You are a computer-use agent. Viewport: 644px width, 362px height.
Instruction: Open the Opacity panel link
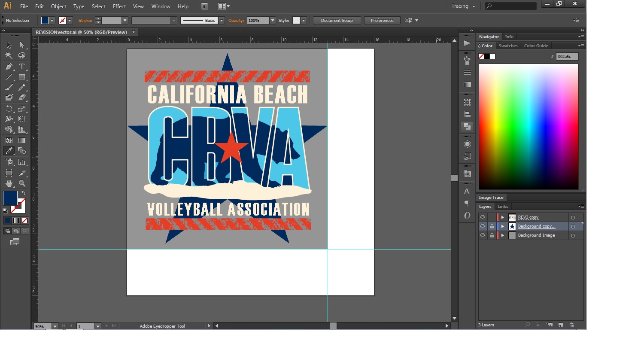(x=236, y=21)
